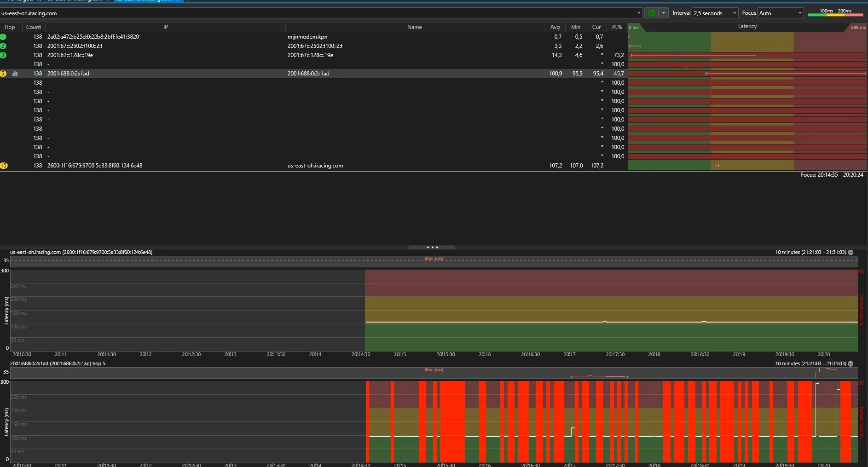Open the dropdown arrow beside the play button

664,13
